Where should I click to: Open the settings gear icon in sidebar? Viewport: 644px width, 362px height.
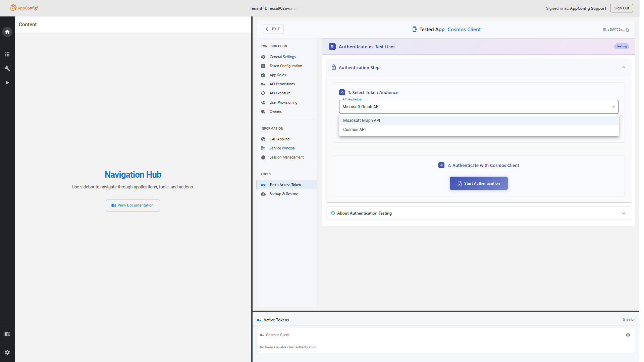click(7, 352)
